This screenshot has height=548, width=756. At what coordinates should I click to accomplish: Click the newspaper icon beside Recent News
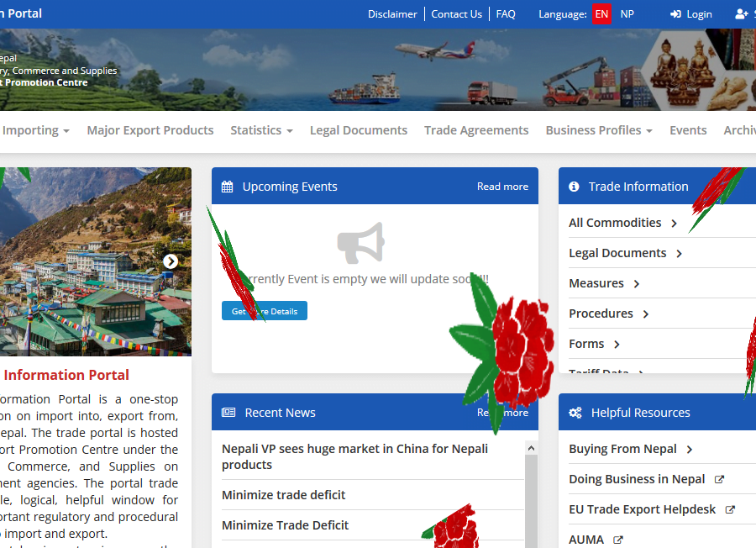tap(228, 413)
